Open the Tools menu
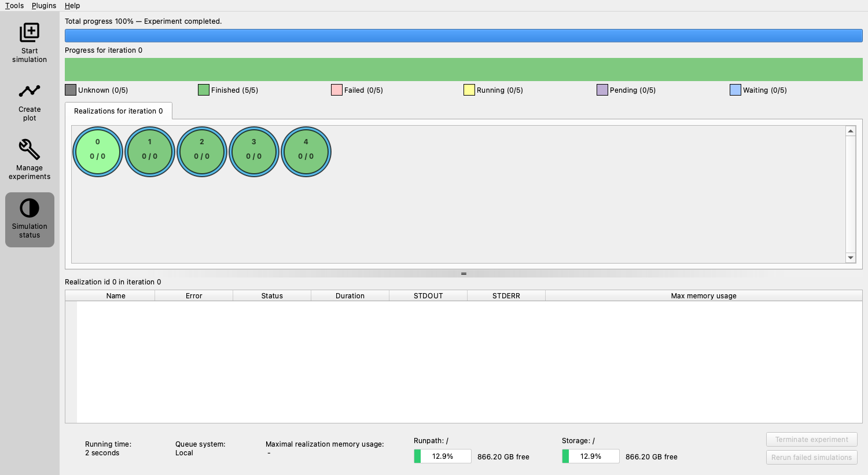Screen dimensions: 868x475 click(x=14, y=6)
